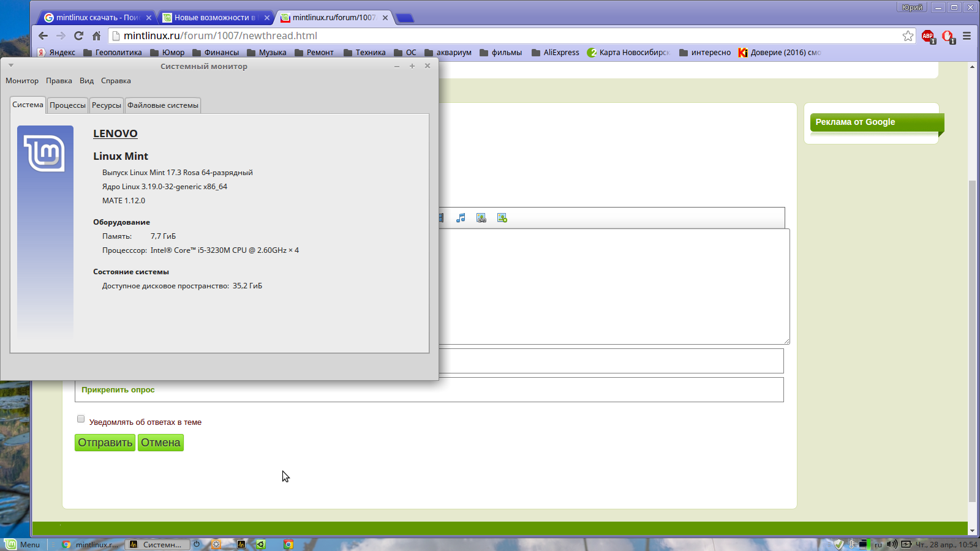Open the Геополитика bookmarks folder
The height and width of the screenshot is (551, 980).
[113, 53]
